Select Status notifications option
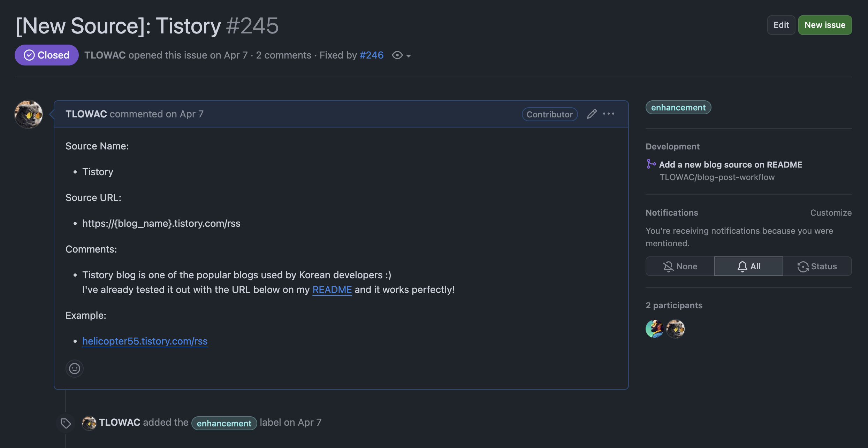 click(817, 267)
